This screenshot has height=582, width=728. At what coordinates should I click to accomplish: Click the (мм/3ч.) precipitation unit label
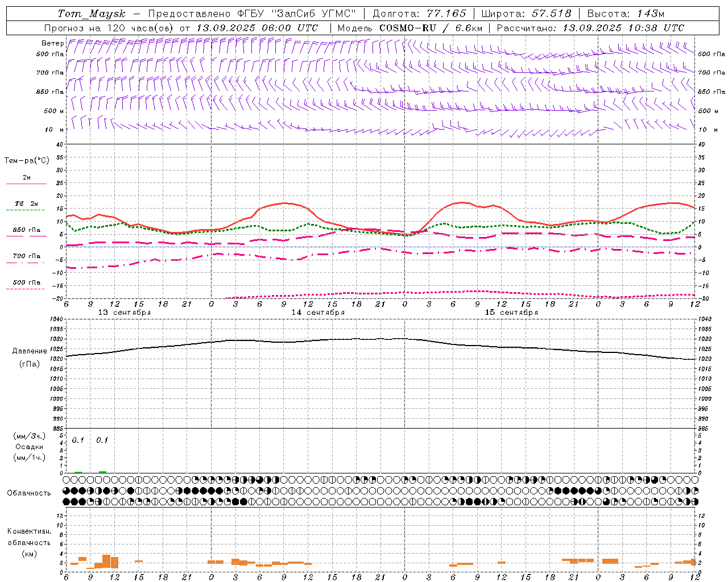click(x=30, y=436)
